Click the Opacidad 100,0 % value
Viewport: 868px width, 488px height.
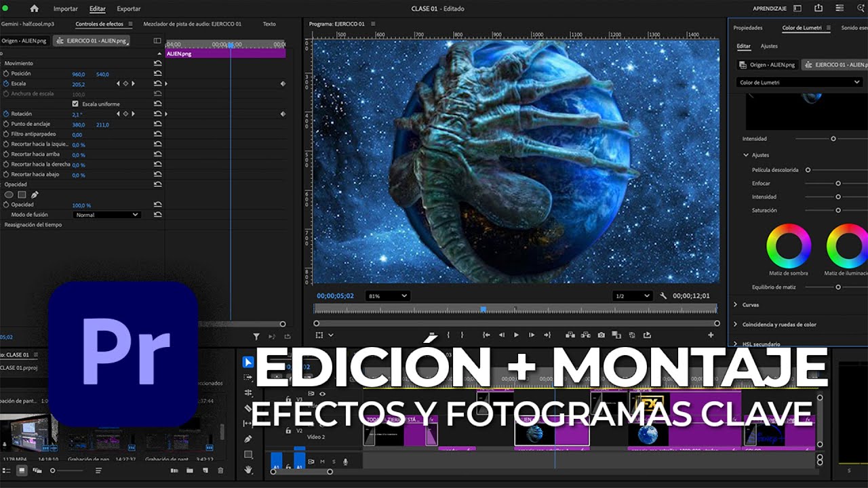(81, 205)
